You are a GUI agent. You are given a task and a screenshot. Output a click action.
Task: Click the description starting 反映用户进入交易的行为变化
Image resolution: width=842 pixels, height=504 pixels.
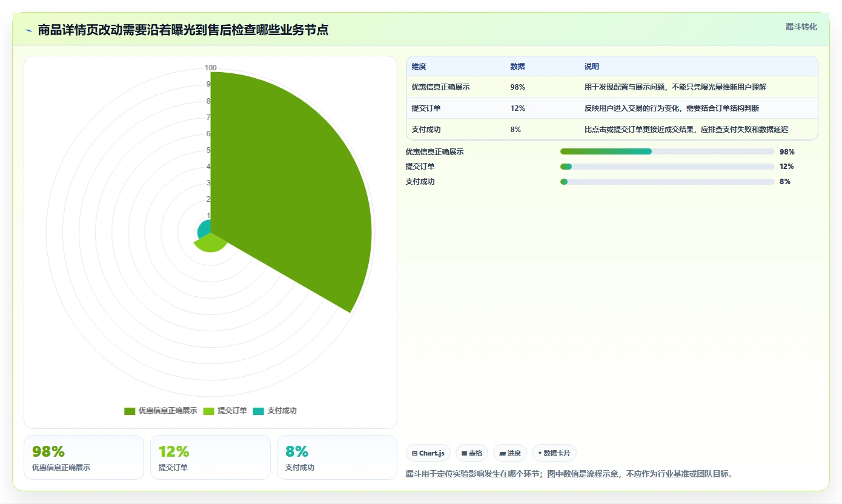[x=672, y=108]
